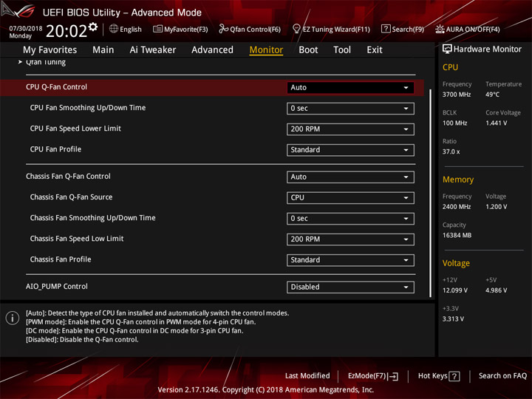
Task: Toggle AURA ON/OFF(F4) light icon
Action: (440, 29)
